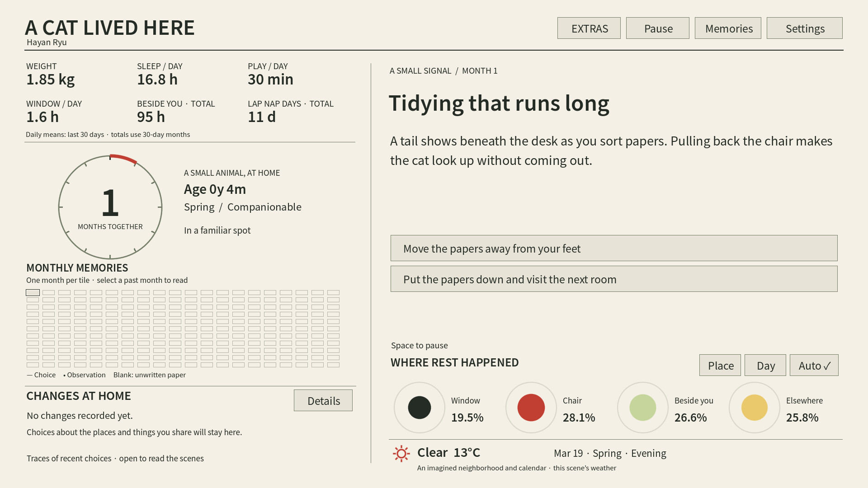Click the Chair 28.1% percentage
This screenshot has height=488, width=868.
coord(579,418)
